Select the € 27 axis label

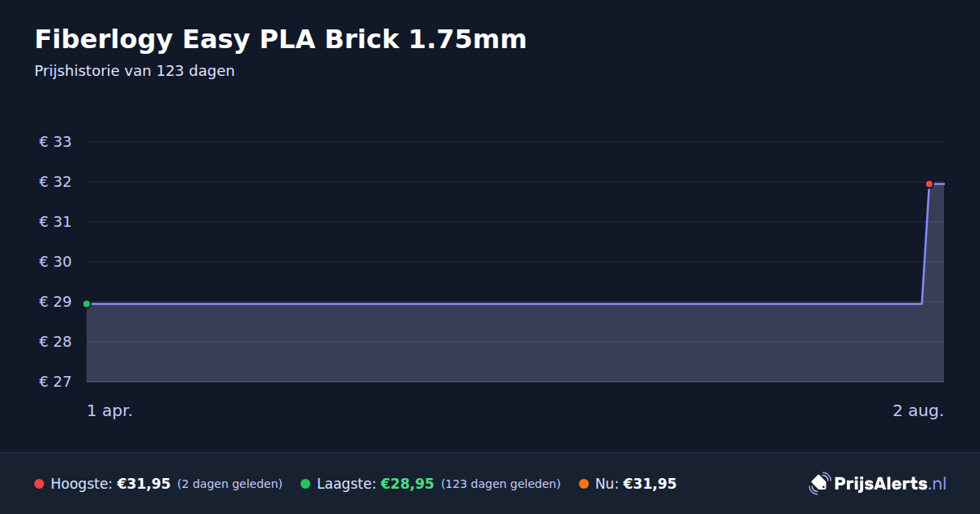56,382
